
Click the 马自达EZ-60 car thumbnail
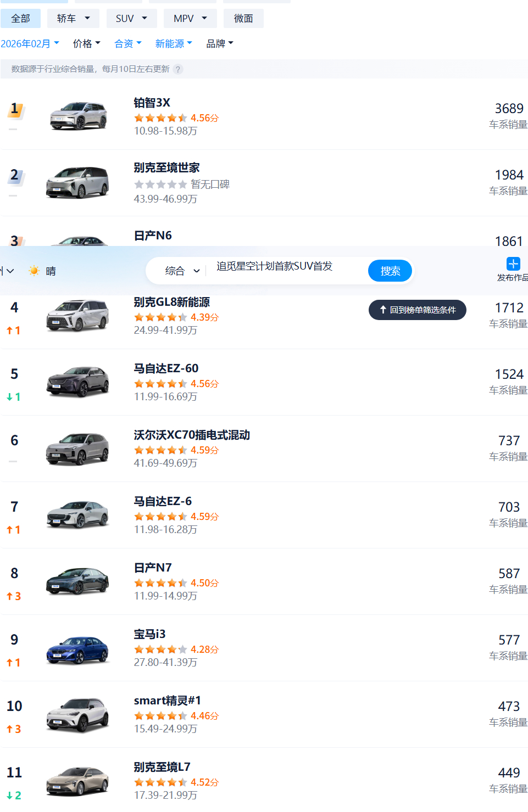point(78,382)
